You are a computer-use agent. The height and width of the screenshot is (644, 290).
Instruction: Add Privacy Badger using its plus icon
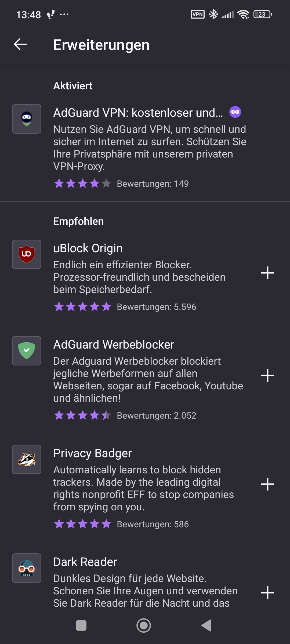tap(268, 484)
